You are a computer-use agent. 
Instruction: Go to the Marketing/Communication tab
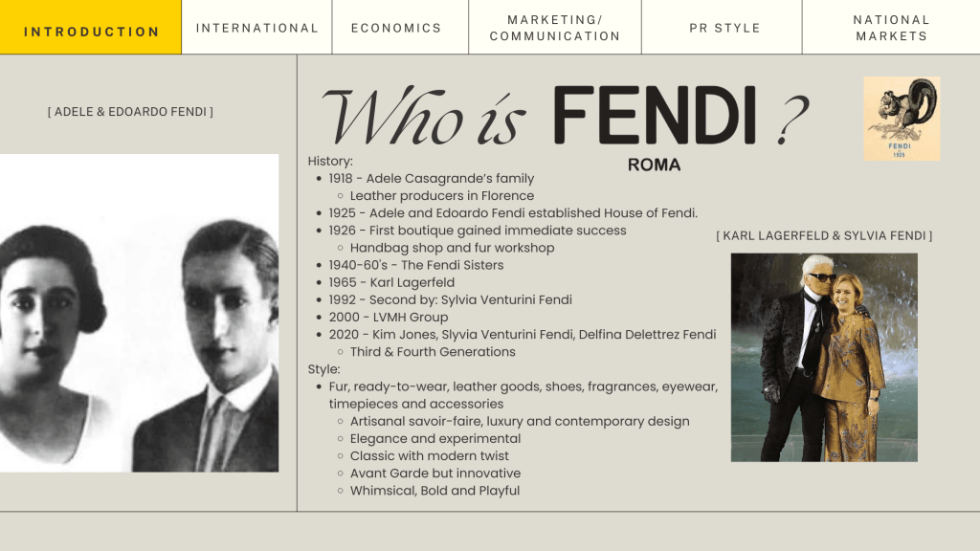pos(555,28)
